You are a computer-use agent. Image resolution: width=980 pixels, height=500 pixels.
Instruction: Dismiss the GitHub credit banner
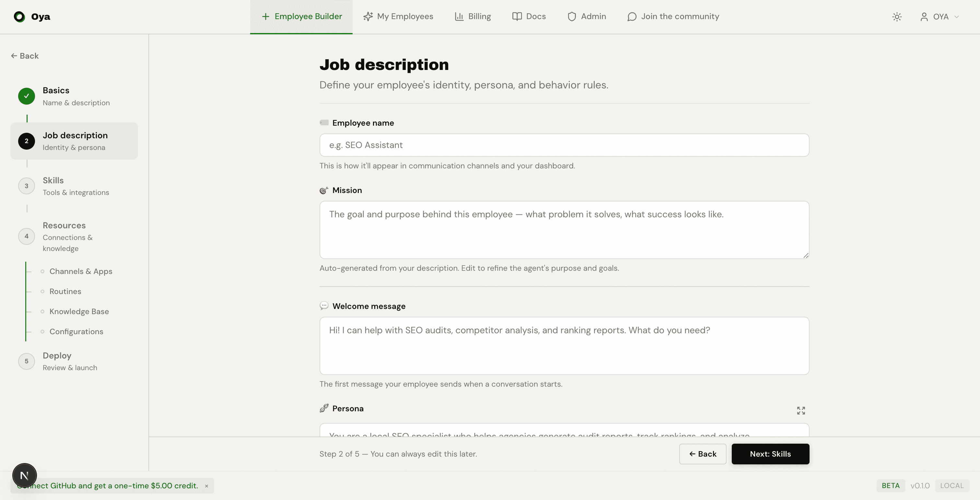[x=206, y=485]
